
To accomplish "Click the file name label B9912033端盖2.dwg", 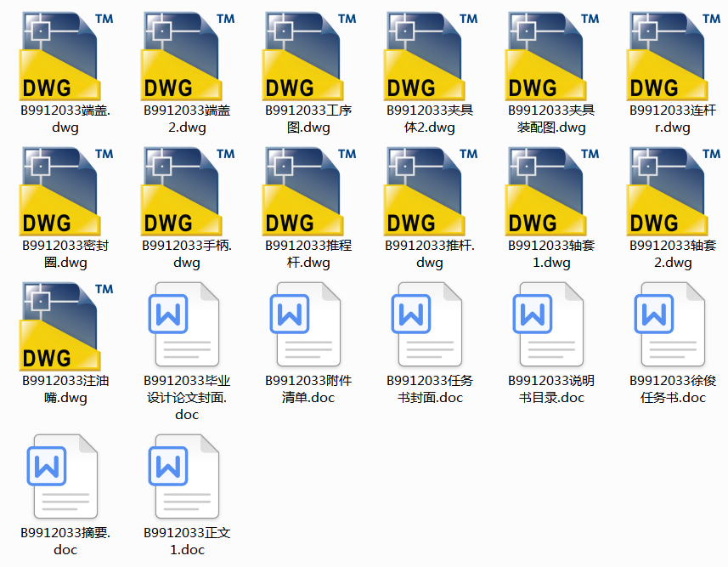I will [187, 119].
